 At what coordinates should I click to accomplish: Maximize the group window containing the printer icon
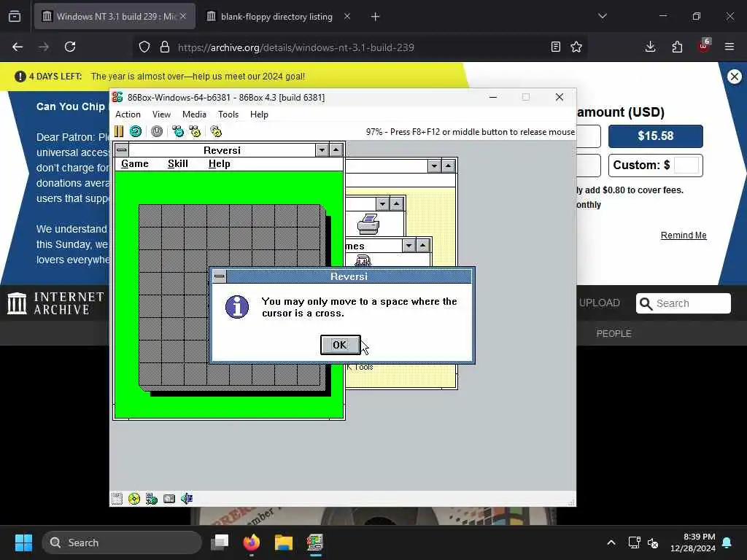[396, 204]
